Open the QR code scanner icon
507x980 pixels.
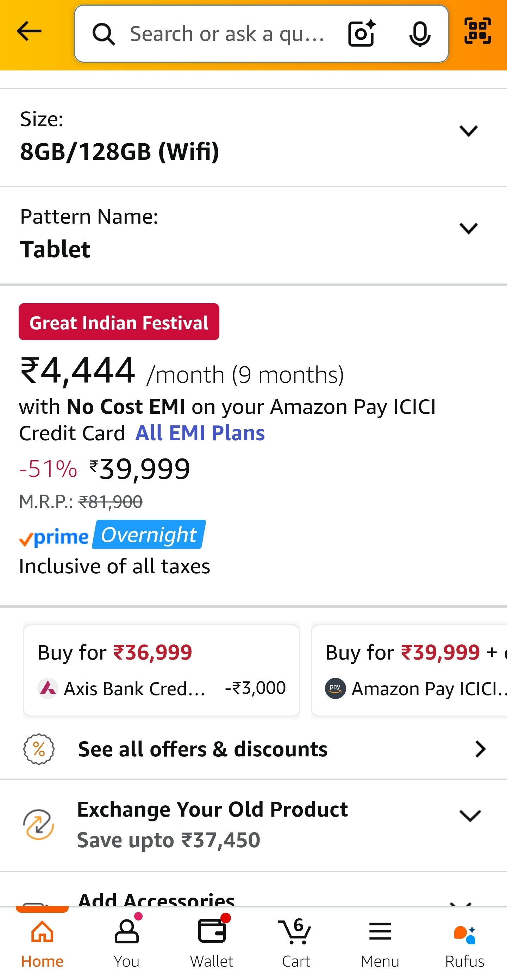coord(478,31)
